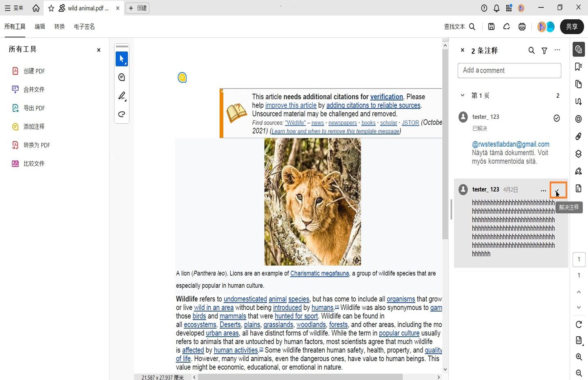Open the page thumbnails icon in the right rail
588x380 pixels.
tap(579, 84)
